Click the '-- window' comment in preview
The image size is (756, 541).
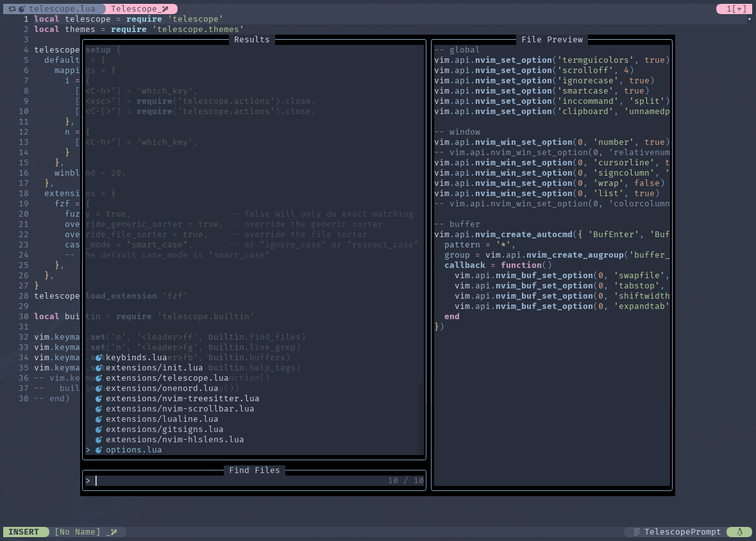(457, 131)
